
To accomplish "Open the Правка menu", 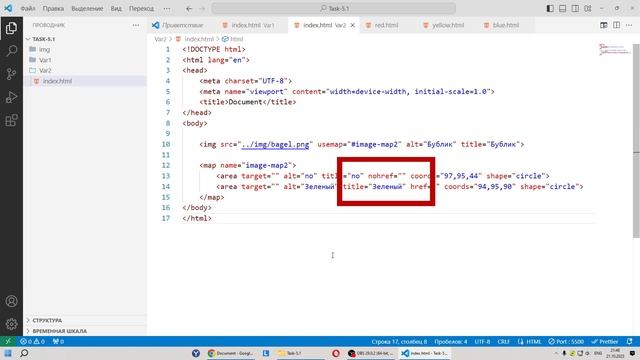I will tap(53, 8).
